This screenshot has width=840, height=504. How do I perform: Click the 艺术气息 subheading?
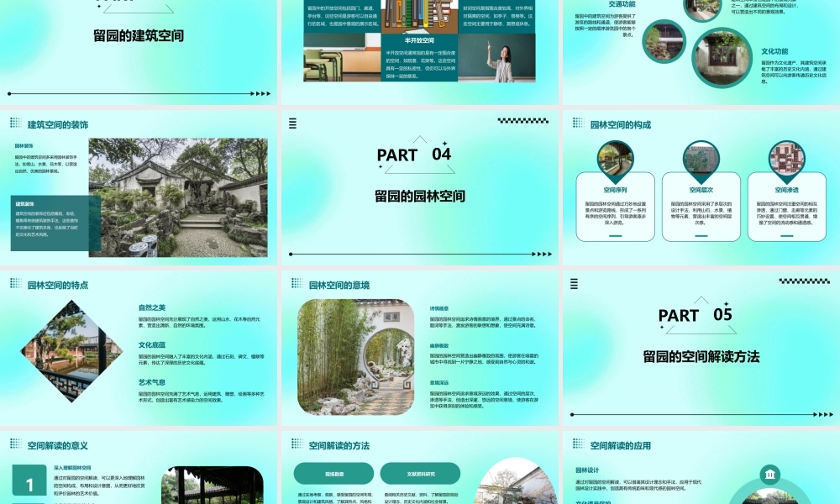[x=152, y=382]
